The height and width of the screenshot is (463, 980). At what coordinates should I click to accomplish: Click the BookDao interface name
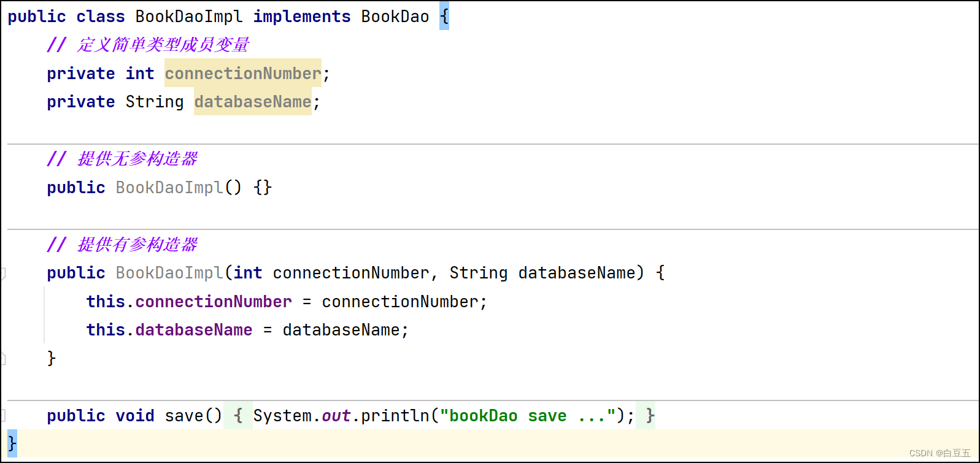pyautogui.click(x=395, y=17)
